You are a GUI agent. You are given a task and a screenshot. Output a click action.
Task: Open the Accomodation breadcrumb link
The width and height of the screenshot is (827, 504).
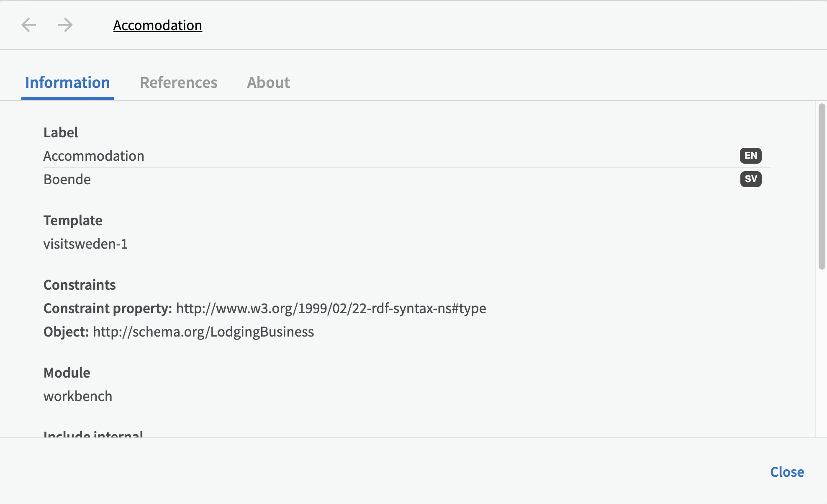click(157, 26)
